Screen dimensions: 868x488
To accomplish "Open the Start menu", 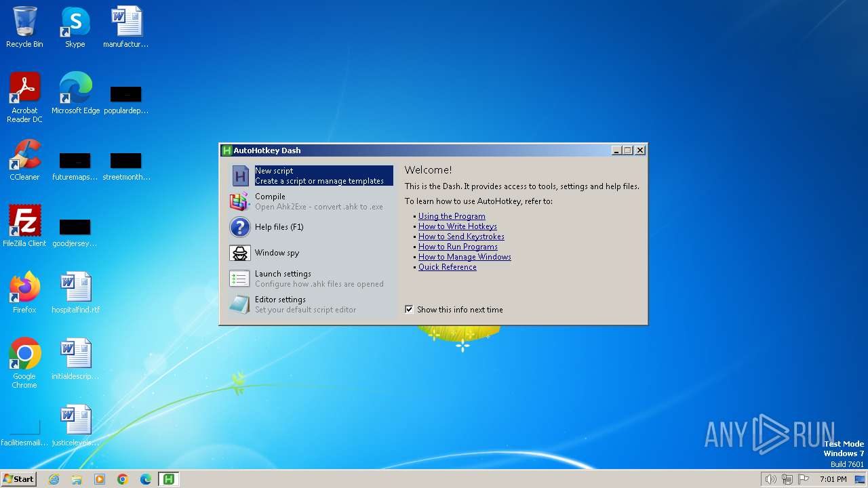I will point(18,479).
